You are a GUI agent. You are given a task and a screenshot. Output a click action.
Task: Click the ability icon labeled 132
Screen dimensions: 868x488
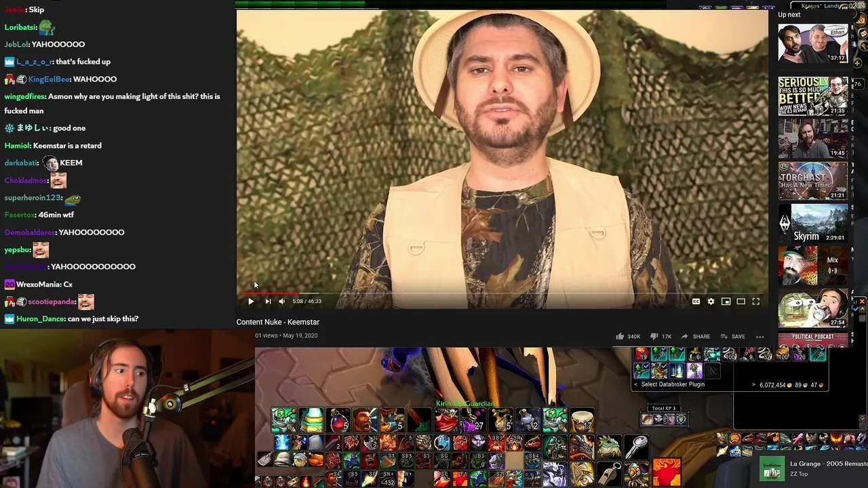387,479
